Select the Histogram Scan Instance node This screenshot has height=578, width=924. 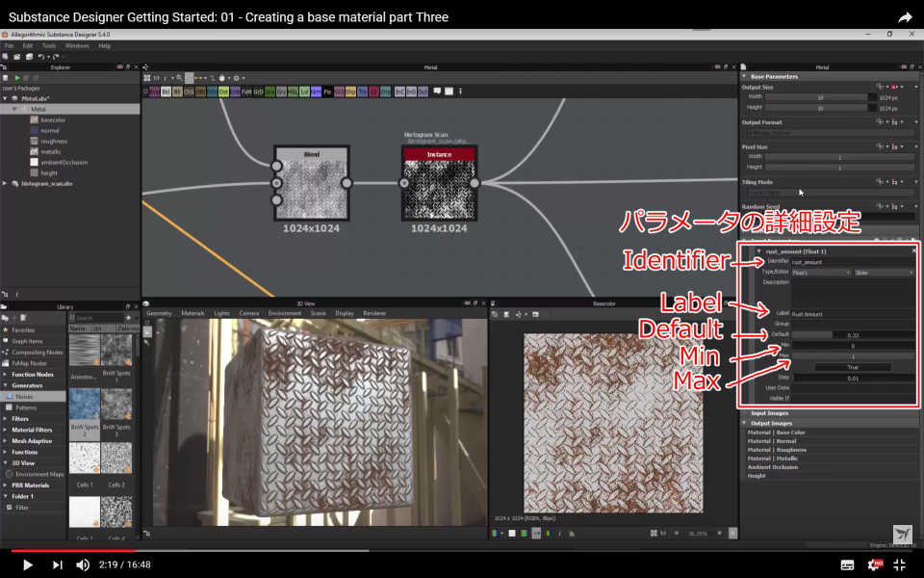[x=439, y=183]
